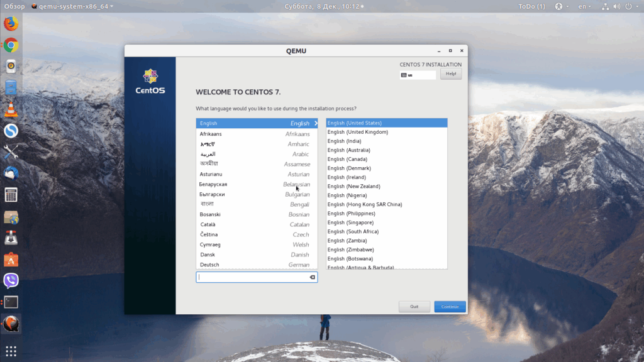Select Bengali language row
This screenshot has width=644, height=362.
tap(257, 204)
